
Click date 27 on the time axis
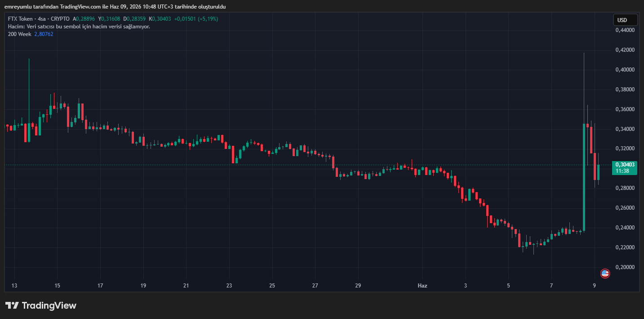(315, 286)
